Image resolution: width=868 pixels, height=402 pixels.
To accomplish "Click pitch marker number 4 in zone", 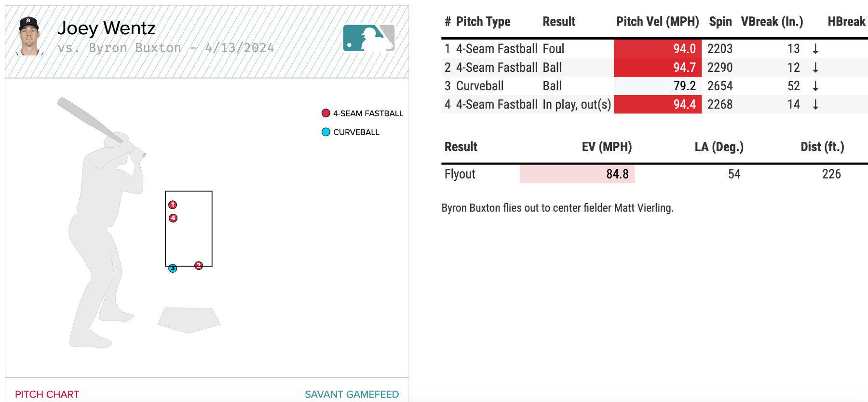I will (x=173, y=218).
